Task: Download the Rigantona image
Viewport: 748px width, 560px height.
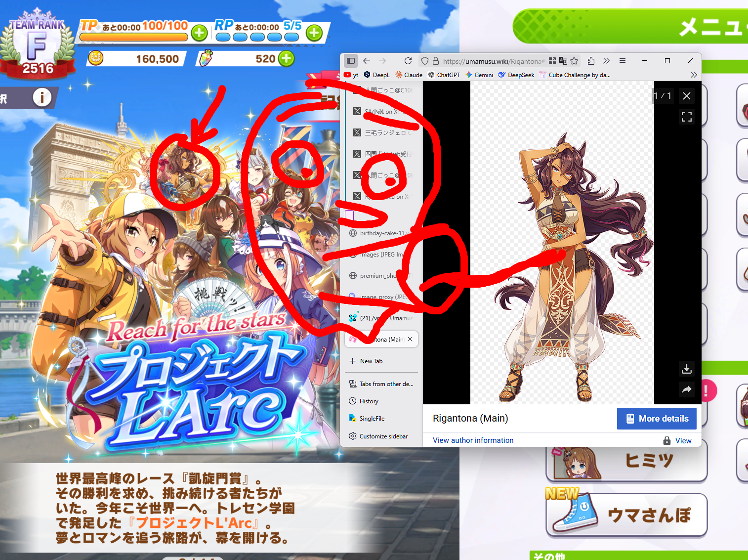Action: (687, 369)
